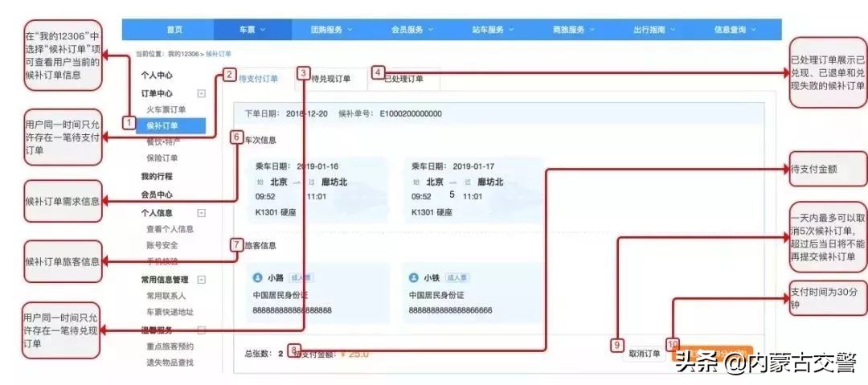
Task: Open 车票快递地址 in the sidebar
Action: pos(170,313)
